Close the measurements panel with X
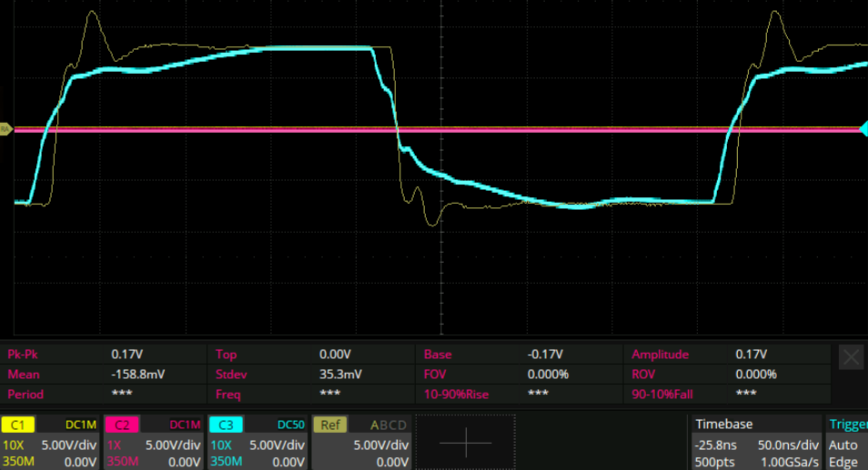The image size is (868, 470). click(x=851, y=357)
